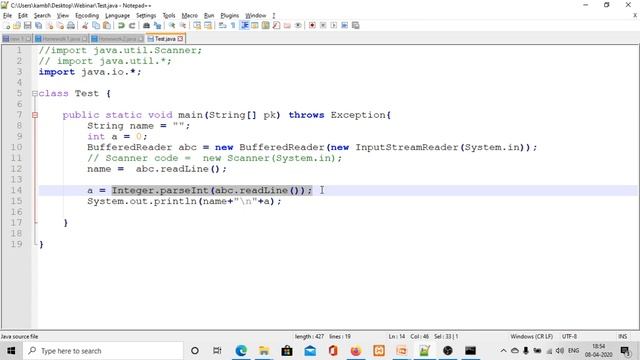The width and height of the screenshot is (640, 360).
Task: Click 'length : 427' in status bar
Action: tap(309, 336)
